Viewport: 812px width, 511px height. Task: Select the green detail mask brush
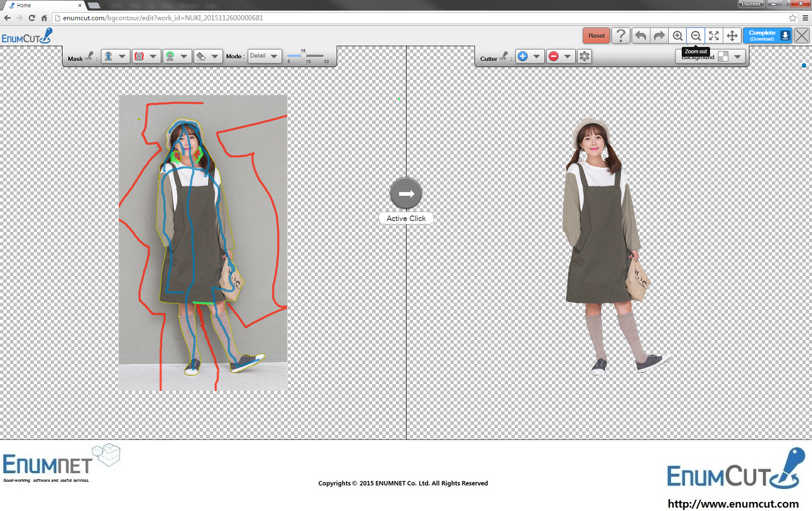click(170, 56)
